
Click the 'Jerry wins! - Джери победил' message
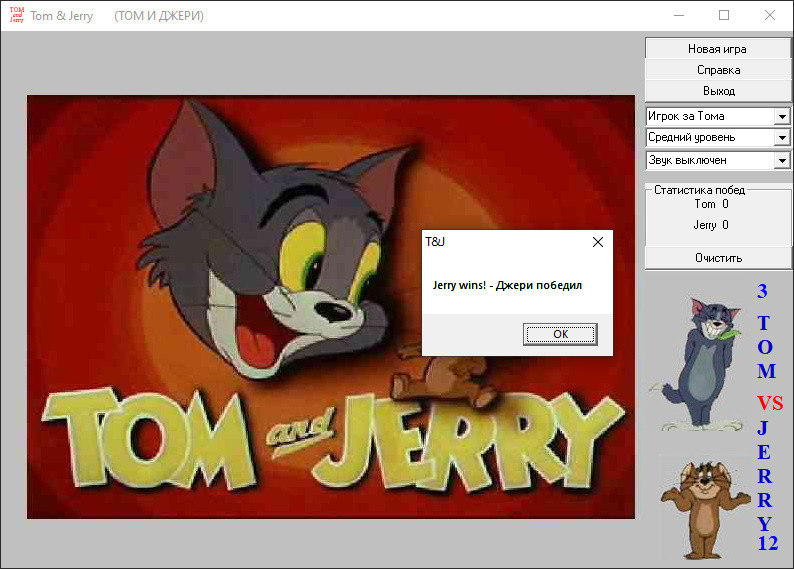coord(507,285)
